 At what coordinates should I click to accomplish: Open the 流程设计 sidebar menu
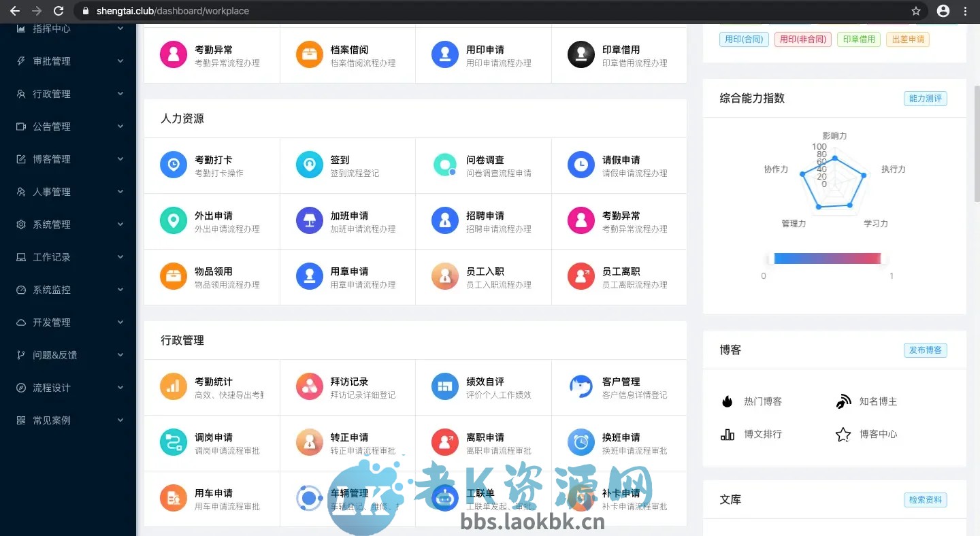(x=68, y=388)
